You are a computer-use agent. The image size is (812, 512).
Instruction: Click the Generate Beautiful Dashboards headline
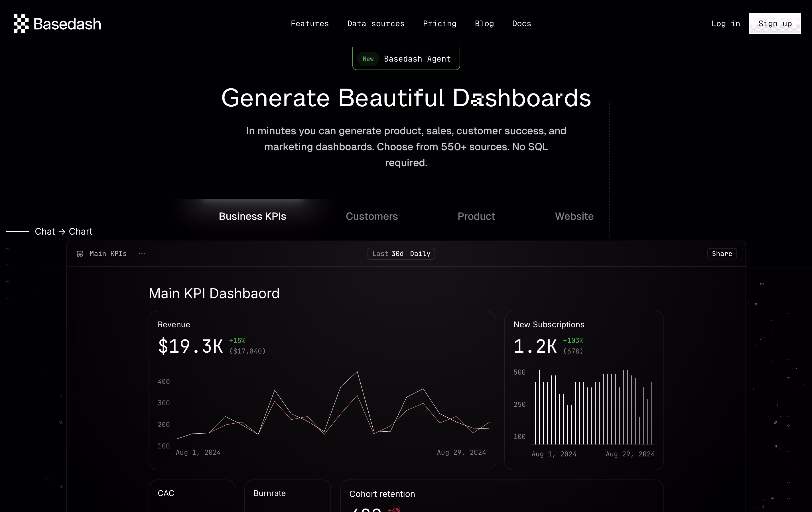(406, 98)
